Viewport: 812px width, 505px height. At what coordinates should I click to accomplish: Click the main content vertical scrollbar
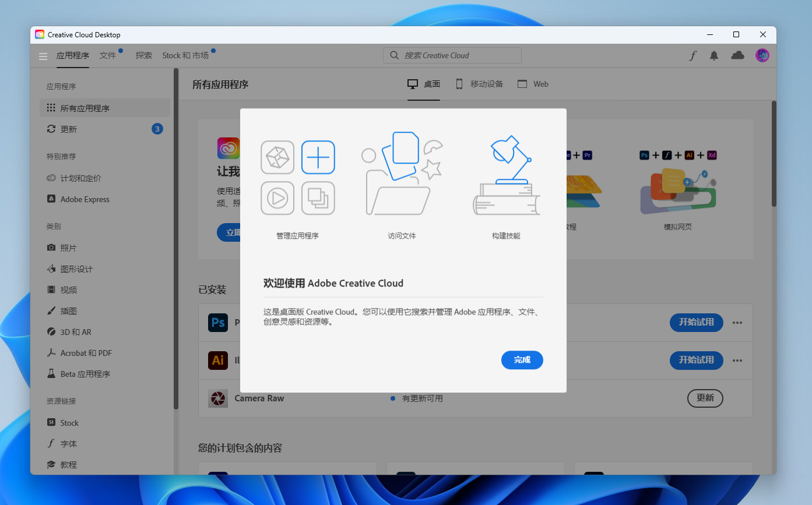tap(774, 154)
